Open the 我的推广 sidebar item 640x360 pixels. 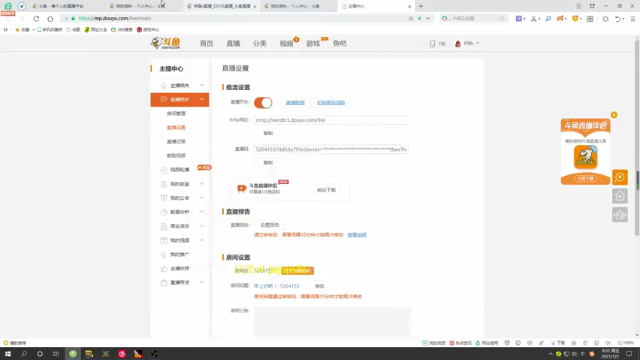(x=180, y=254)
